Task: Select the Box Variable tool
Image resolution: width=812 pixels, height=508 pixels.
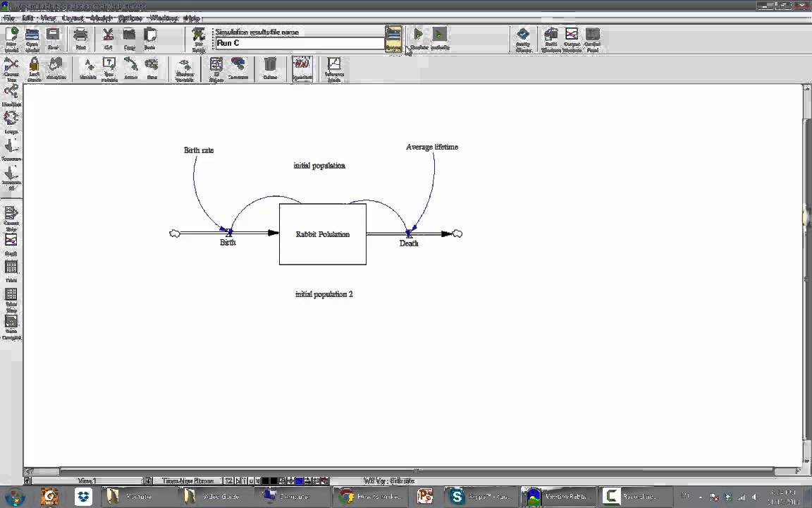Action: pos(109,69)
